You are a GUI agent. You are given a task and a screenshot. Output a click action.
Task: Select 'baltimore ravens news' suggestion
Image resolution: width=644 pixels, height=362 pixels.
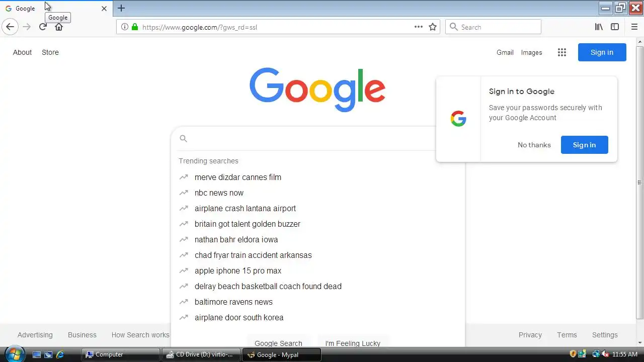[x=317, y=302]
